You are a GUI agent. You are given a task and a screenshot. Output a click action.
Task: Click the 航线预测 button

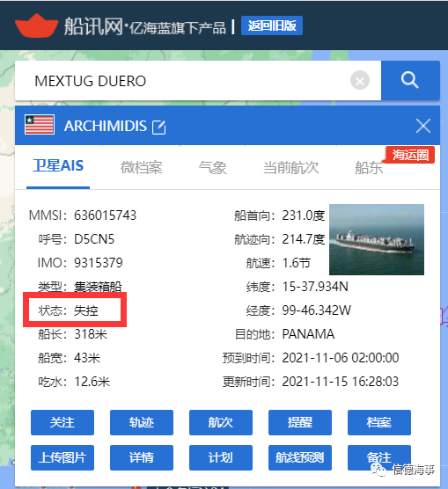click(300, 457)
